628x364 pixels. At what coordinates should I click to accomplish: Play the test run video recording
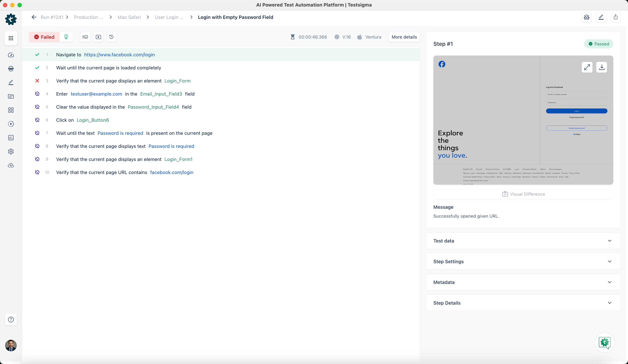[98, 37]
